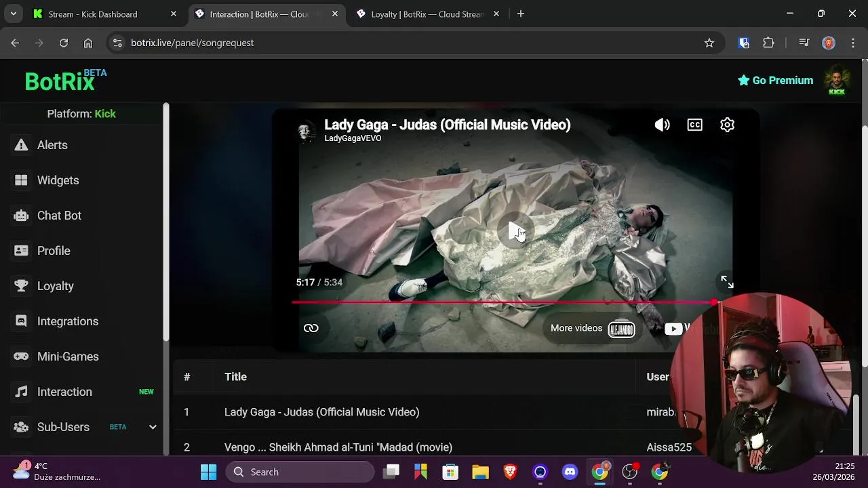Select the # column header
The width and height of the screenshot is (868, 488).
coord(186,377)
